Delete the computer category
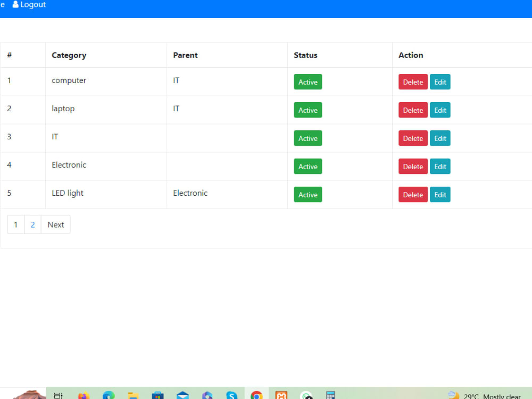The height and width of the screenshot is (399, 532). click(x=413, y=82)
